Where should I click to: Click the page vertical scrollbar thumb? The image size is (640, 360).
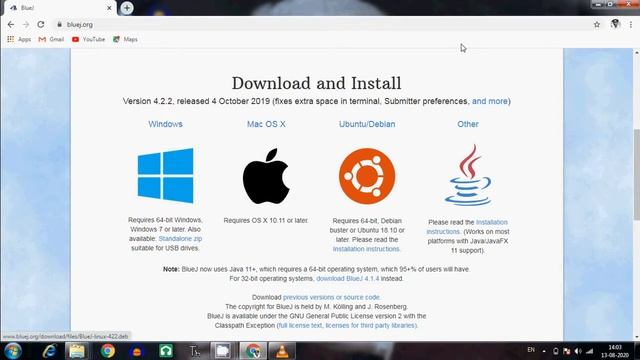pyautogui.click(x=636, y=176)
